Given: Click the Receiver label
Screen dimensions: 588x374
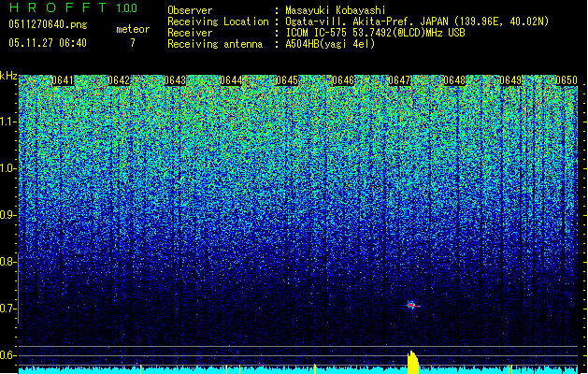Looking at the screenshot, I should (x=190, y=33).
